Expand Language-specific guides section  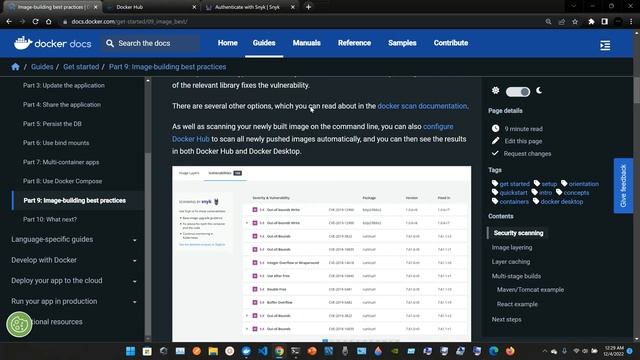click(73, 240)
